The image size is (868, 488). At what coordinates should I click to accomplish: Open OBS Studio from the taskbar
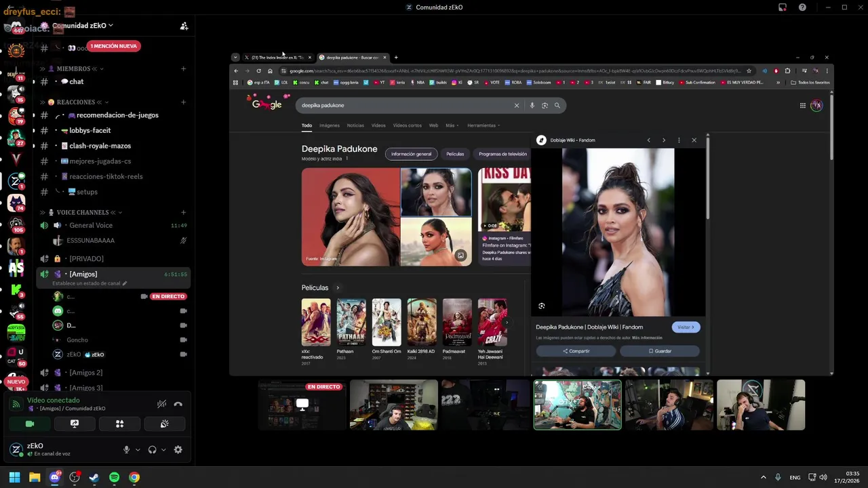coord(75,477)
